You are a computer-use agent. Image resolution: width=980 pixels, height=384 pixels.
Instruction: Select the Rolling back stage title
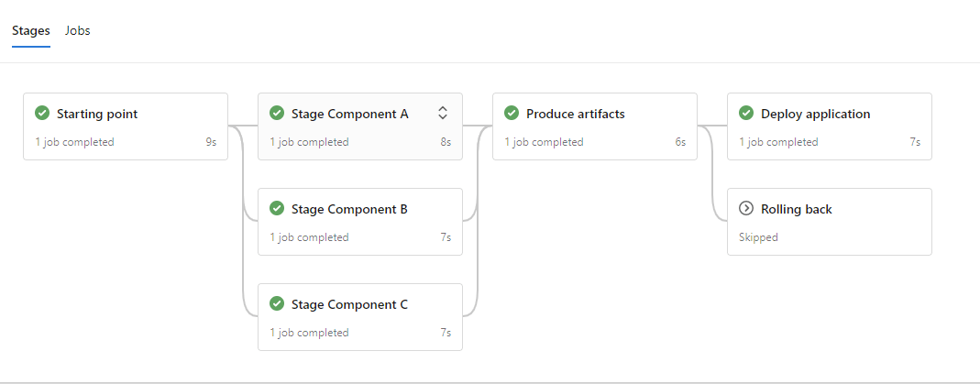(x=796, y=210)
